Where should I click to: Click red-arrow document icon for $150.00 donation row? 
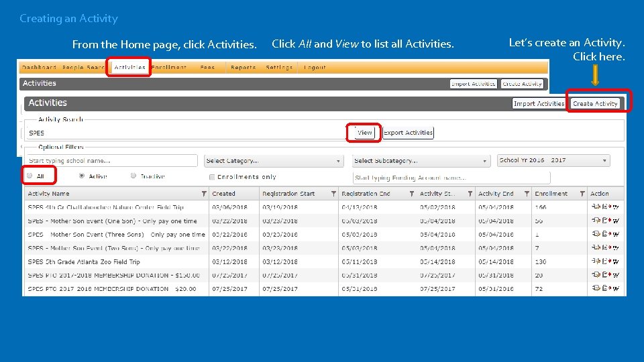pyautogui.click(x=606, y=275)
